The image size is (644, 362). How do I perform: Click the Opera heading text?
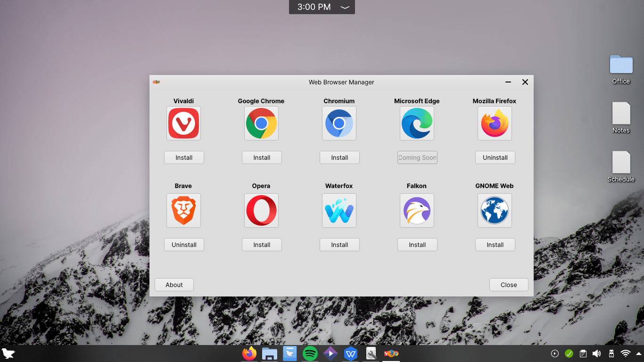(x=261, y=186)
